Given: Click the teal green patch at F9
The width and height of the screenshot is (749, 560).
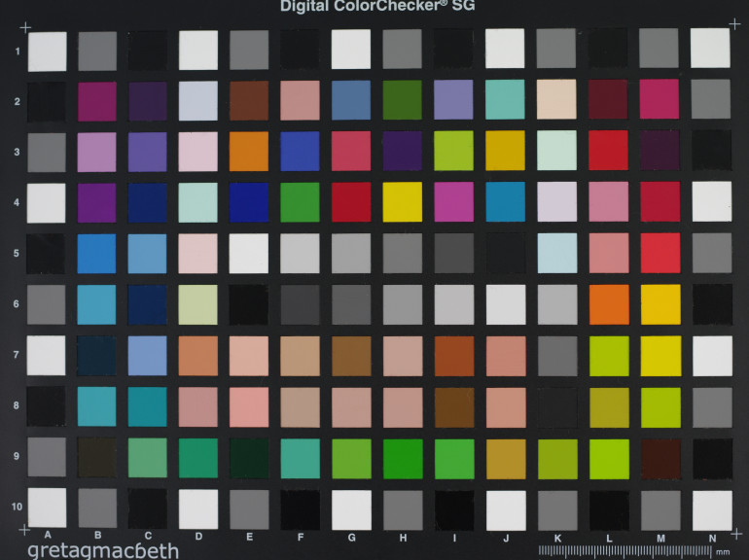Looking at the screenshot, I should pos(300,458).
